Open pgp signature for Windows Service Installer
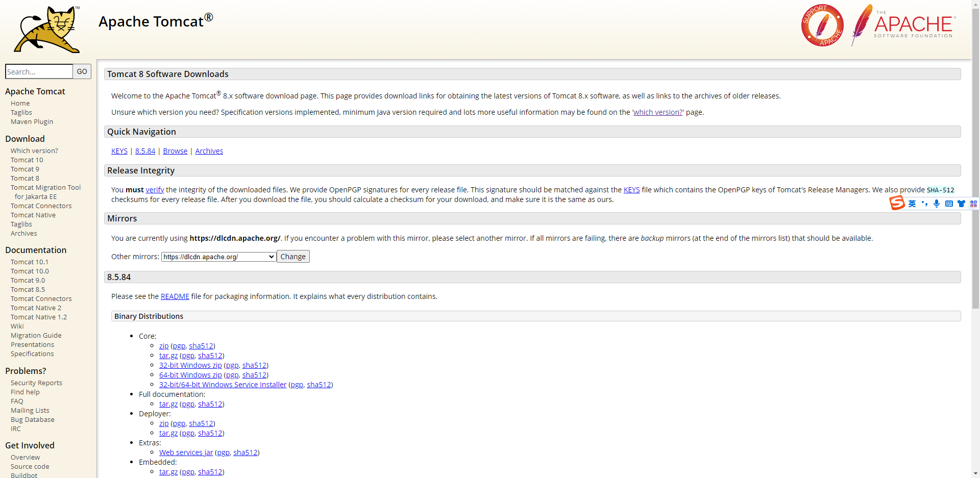 point(297,385)
